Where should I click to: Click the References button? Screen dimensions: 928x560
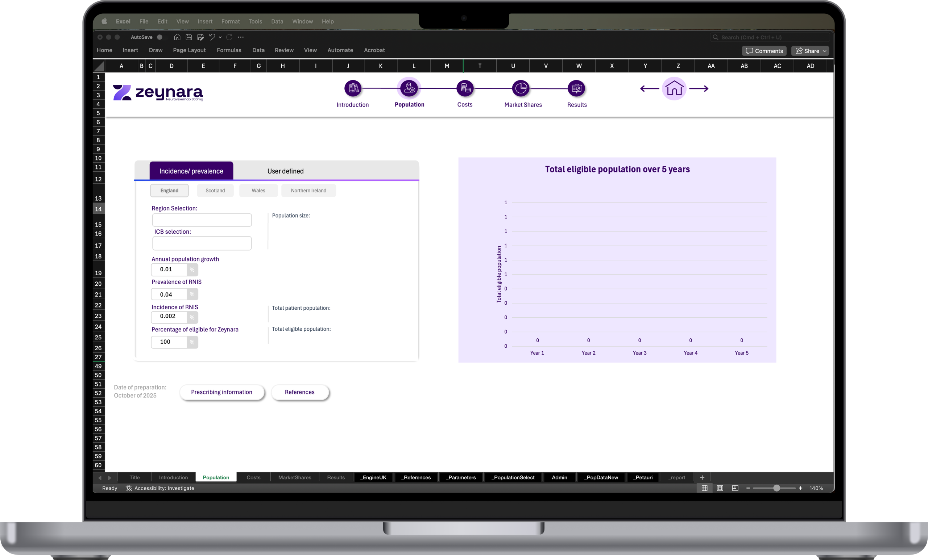coord(299,392)
